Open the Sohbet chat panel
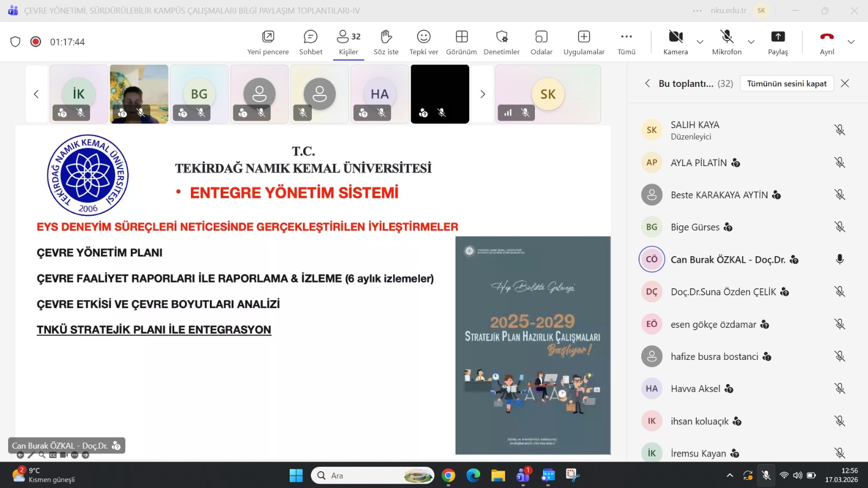 point(311,42)
